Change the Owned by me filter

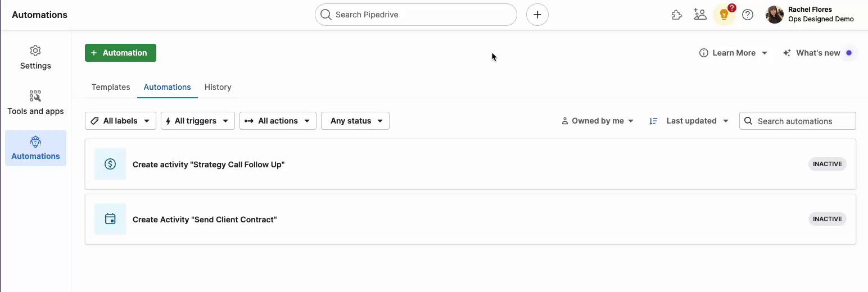click(598, 121)
